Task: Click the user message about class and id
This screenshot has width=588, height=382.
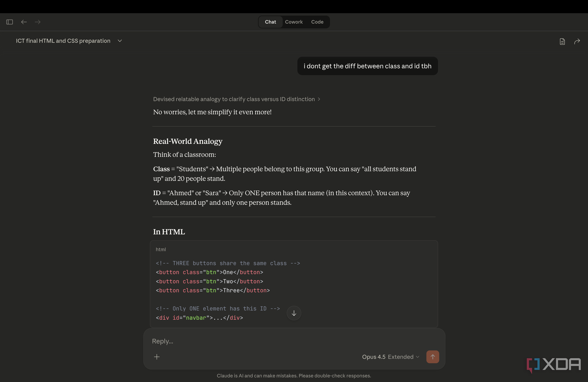Action: 367,66
